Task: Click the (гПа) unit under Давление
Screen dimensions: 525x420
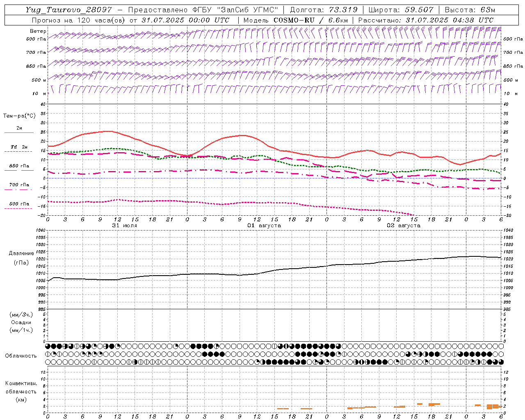Action: coord(21,262)
